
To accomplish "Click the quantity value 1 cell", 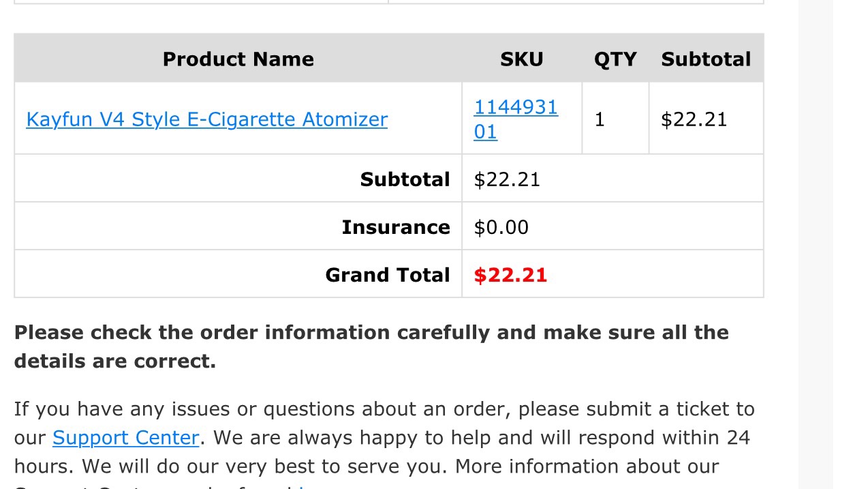I will point(600,119).
